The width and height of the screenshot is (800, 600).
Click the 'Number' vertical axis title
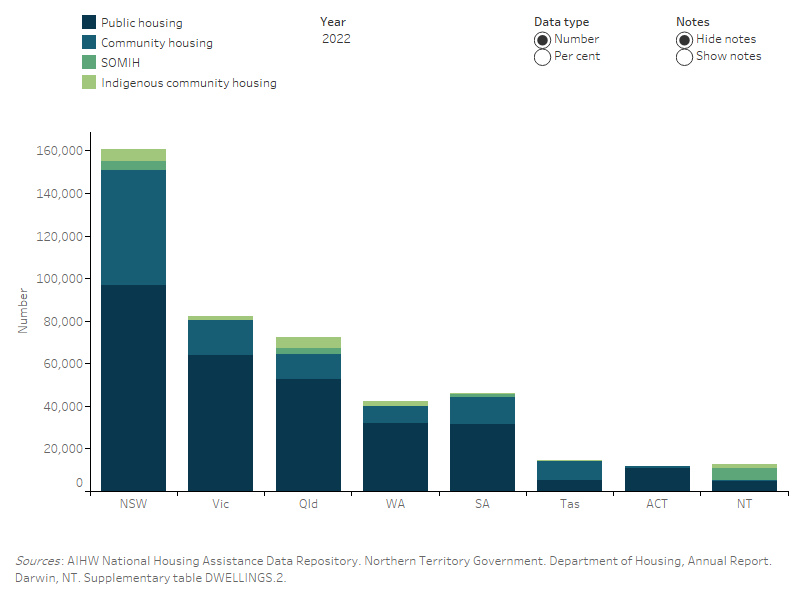pos(25,310)
